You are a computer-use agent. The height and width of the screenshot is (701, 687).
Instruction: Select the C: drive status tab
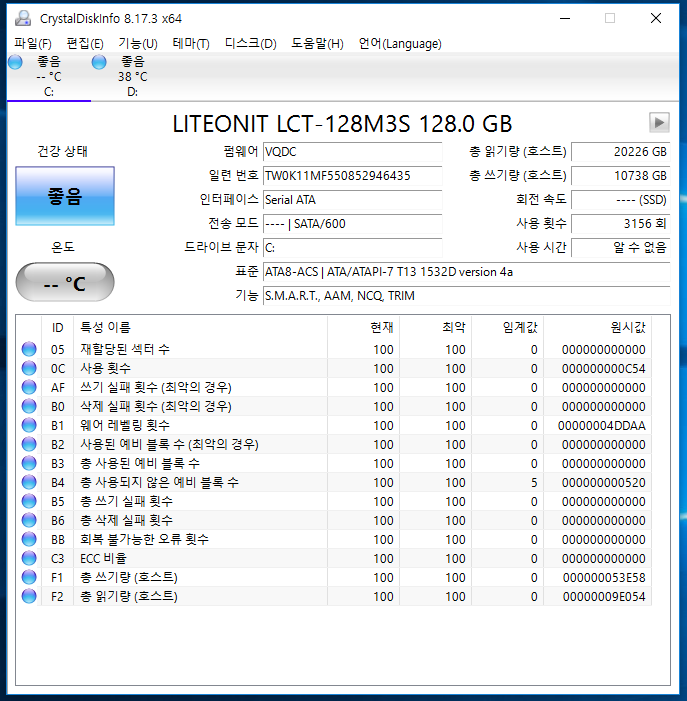point(49,76)
